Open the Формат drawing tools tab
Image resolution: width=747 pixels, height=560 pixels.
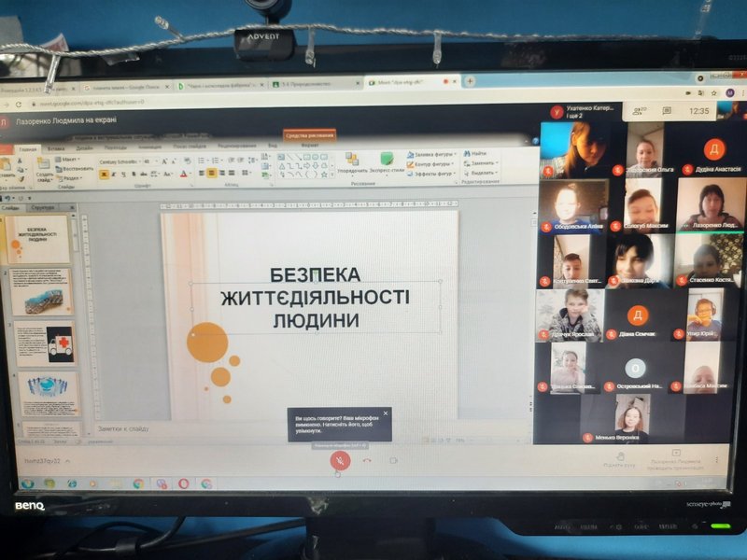click(310, 145)
